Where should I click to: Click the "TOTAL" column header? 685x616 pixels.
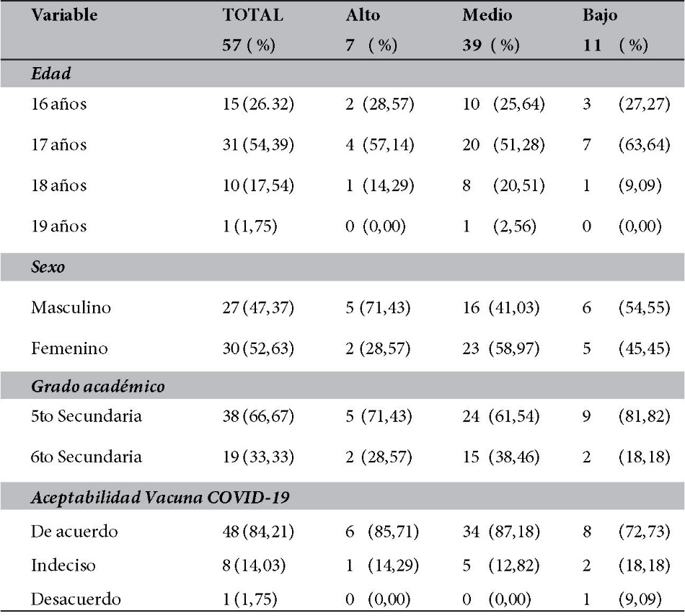coord(253,16)
